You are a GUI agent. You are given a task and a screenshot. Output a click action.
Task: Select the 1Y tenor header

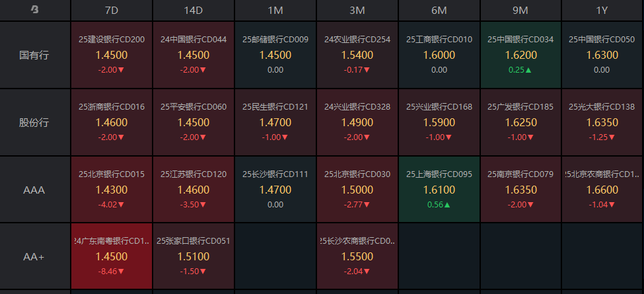pos(602,10)
